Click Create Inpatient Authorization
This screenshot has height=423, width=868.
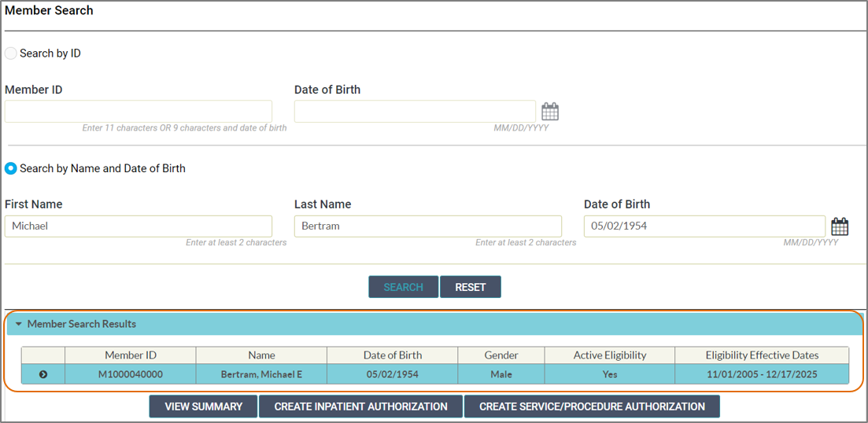(x=360, y=406)
